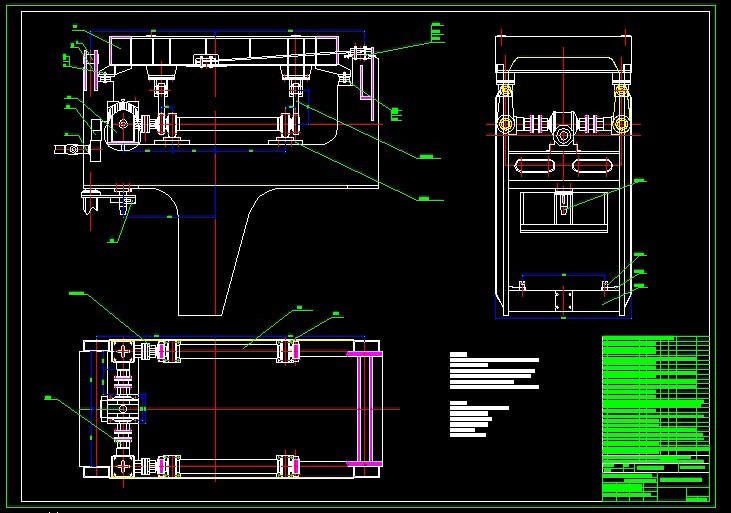Screen dimensions: 731x513
Task: Select the left yellow bearing in the front view
Action: (506, 124)
